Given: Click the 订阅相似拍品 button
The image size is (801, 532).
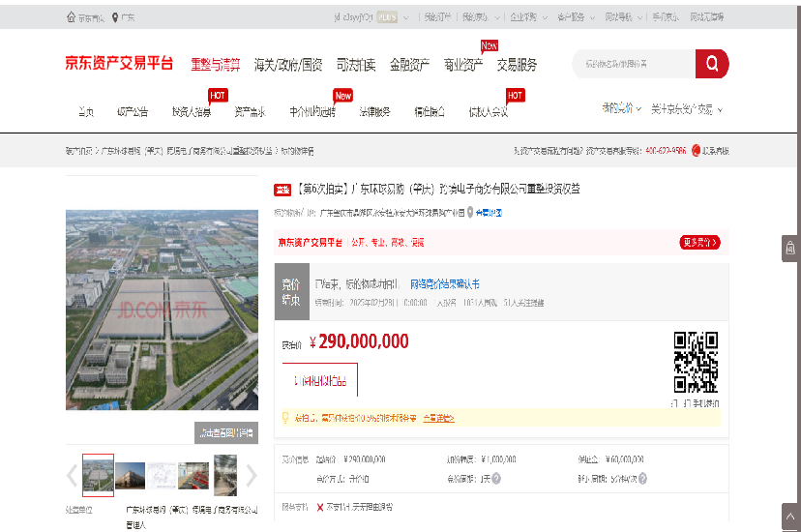Looking at the screenshot, I should (320, 380).
